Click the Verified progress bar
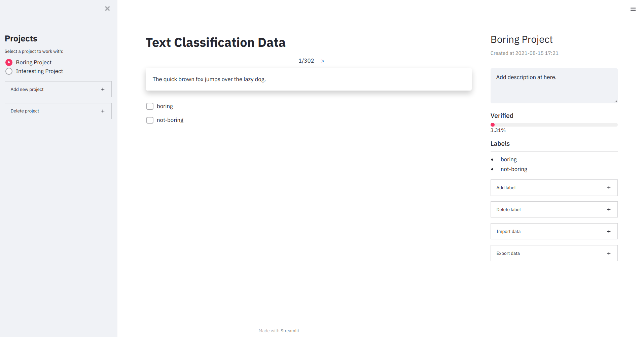 [x=554, y=125]
